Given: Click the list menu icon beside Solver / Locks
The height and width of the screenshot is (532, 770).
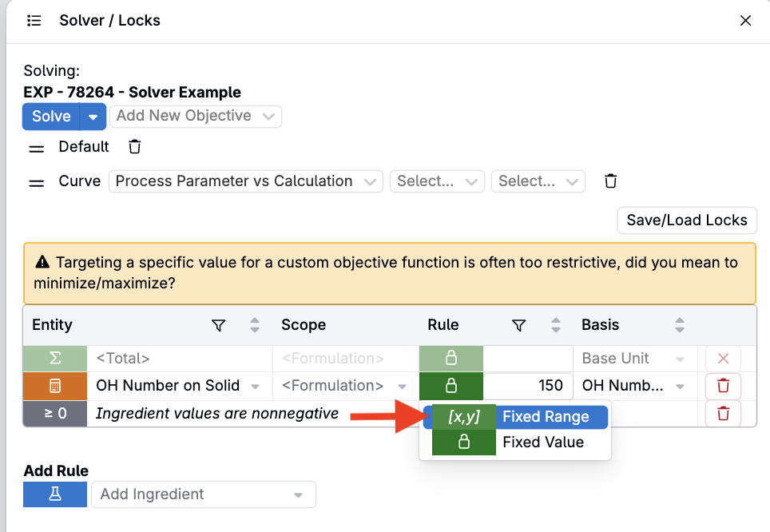Looking at the screenshot, I should point(34,21).
